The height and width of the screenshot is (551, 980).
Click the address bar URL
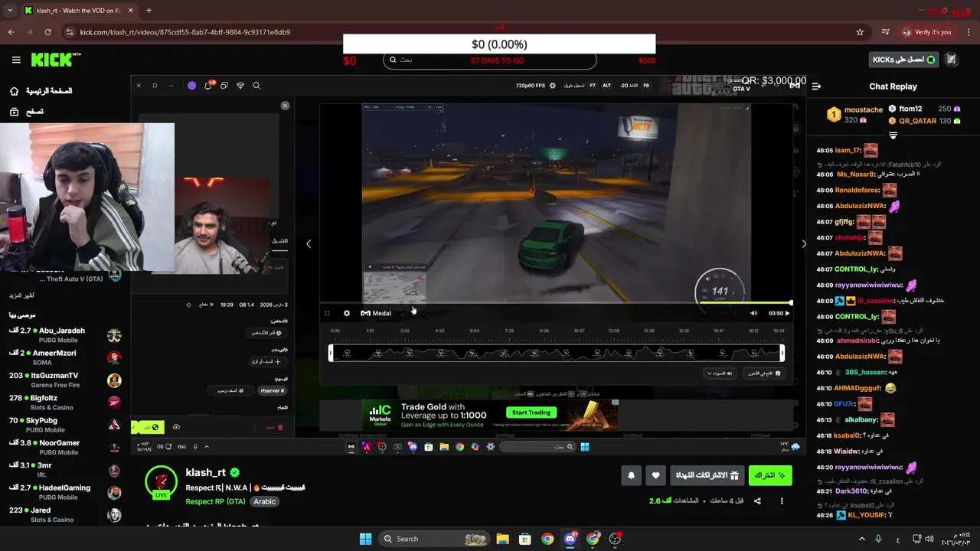point(185,32)
